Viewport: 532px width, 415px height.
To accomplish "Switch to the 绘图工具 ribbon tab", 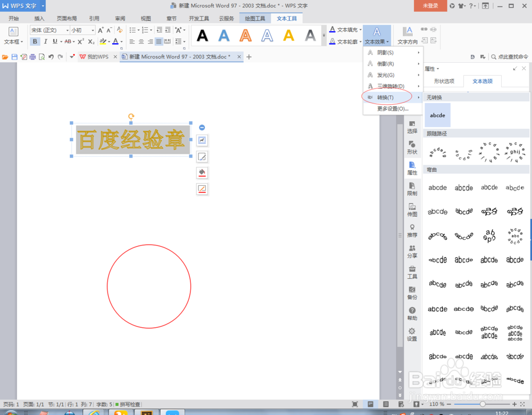I will point(255,18).
